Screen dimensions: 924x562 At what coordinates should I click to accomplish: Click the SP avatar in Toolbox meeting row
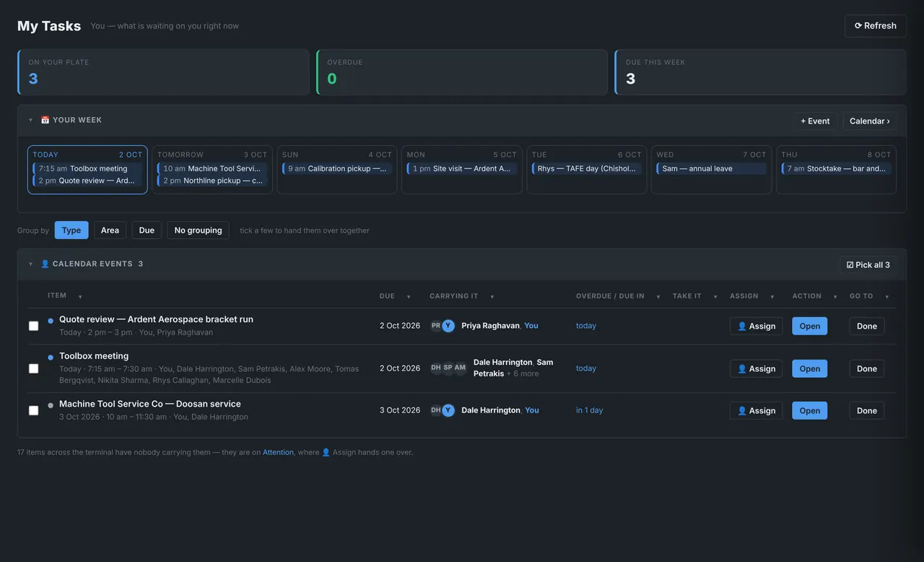448,368
